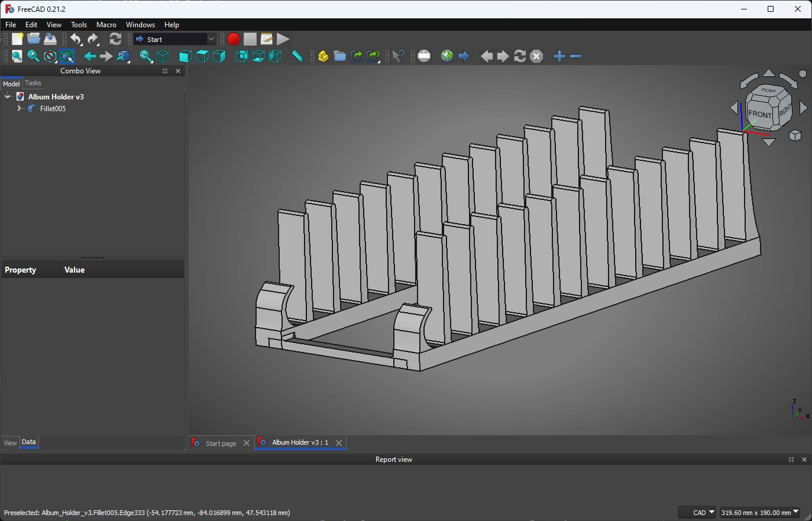
Task: Open the link navigation cube icon
Action: [x=123, y=56]
